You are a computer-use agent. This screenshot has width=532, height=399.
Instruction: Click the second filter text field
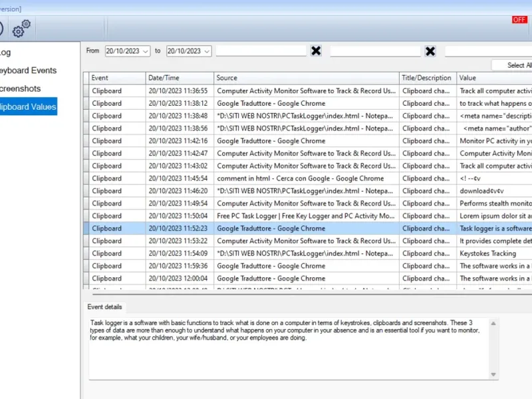pyautogui.click(x=375, y=51)
